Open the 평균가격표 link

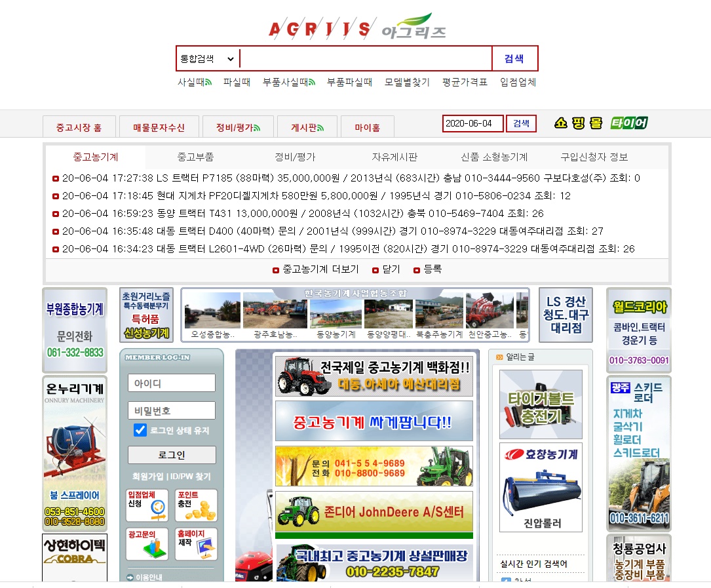pyautogui.click(x=465, y=82)
